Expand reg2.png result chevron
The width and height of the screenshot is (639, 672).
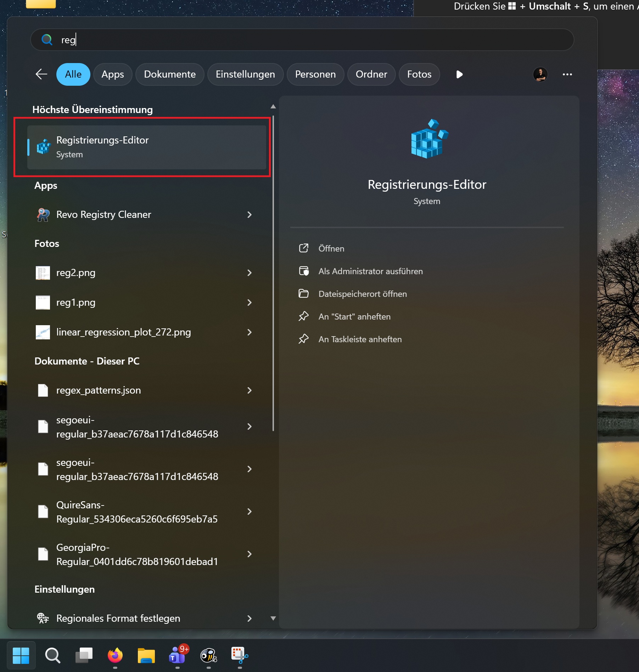point(250,273)
